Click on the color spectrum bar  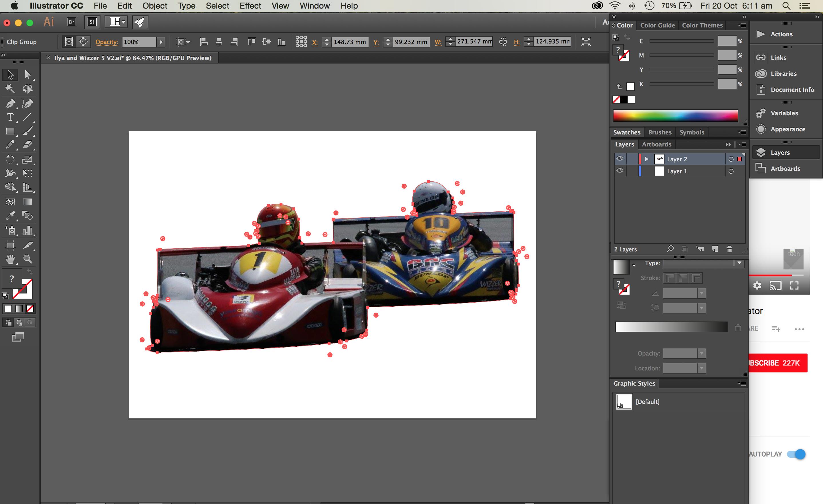(x=675, y=116)
